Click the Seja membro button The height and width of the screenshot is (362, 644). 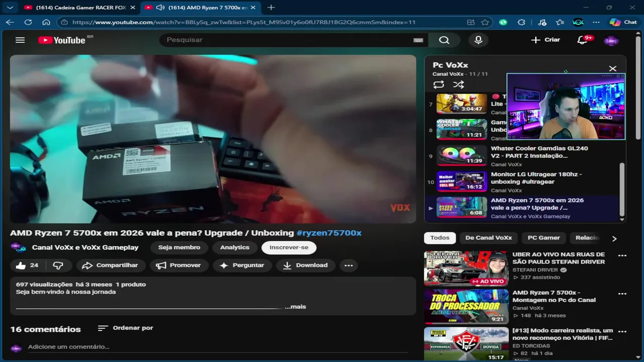[179, 247]
